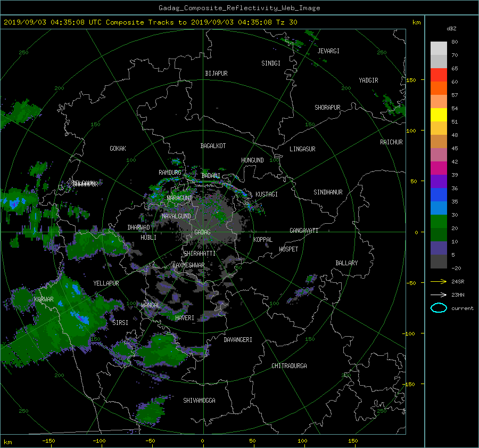Click the 'YADGIR' city label
Screen dimensions: 479x448
368,80
